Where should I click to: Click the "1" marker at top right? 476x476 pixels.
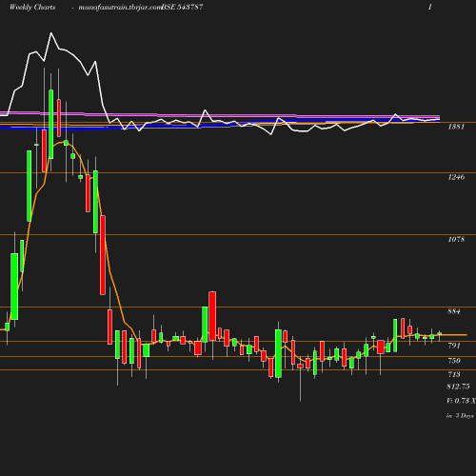point(430,7)
